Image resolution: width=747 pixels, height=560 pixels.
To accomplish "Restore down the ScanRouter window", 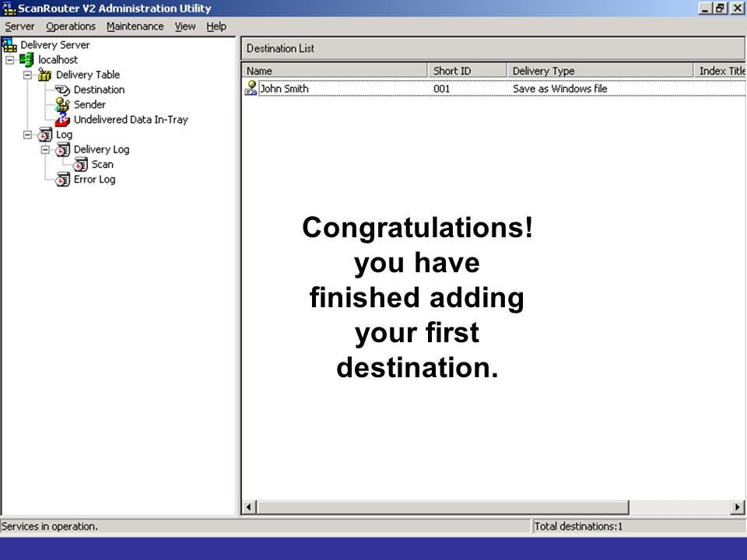I will coord(721,8).
